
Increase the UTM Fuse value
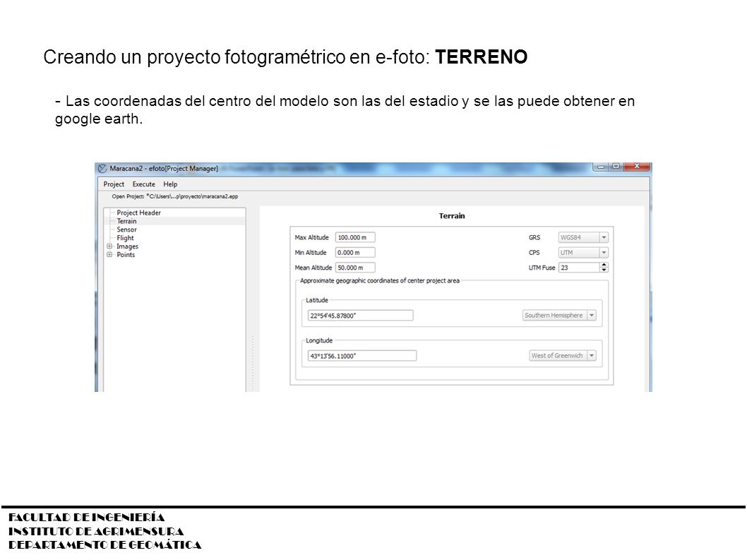pyautogui.click(x=604, y=265)
